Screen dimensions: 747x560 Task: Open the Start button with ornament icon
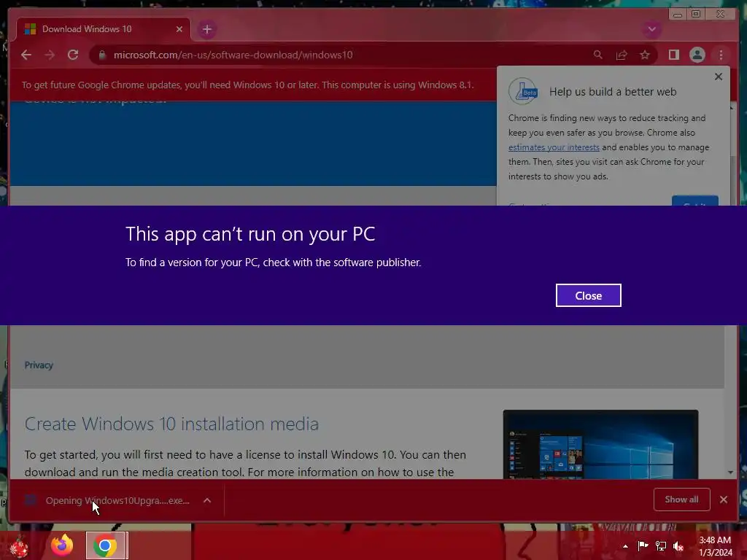click(19, 545)
